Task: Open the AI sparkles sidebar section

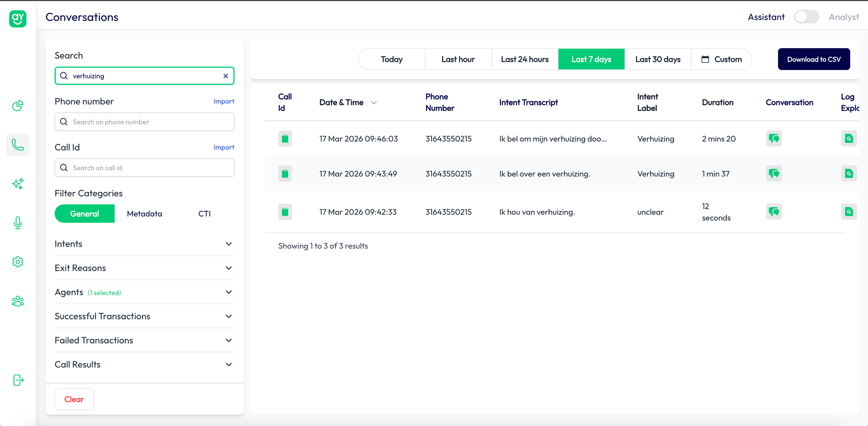Action: click(x=17, y=184)
